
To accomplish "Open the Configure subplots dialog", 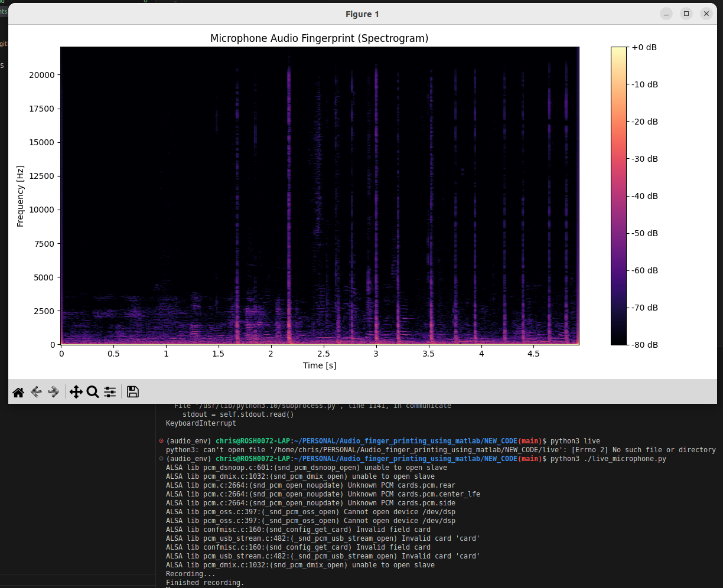I will [x=110, y=392].
